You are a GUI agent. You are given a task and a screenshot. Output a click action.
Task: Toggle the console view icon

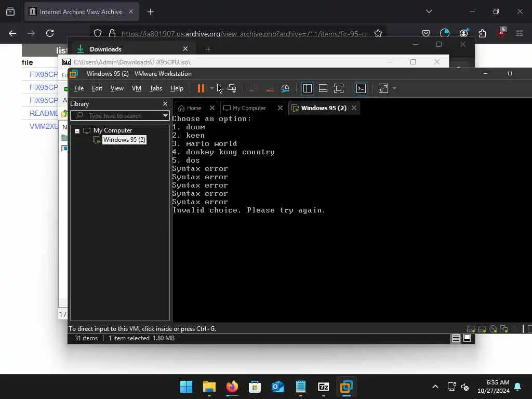[361, 88]
